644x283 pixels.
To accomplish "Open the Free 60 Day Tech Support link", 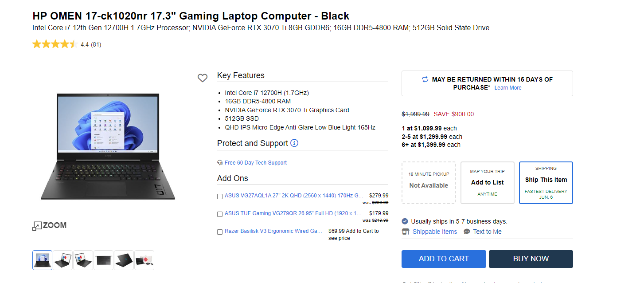I will [x=256, y=163].
